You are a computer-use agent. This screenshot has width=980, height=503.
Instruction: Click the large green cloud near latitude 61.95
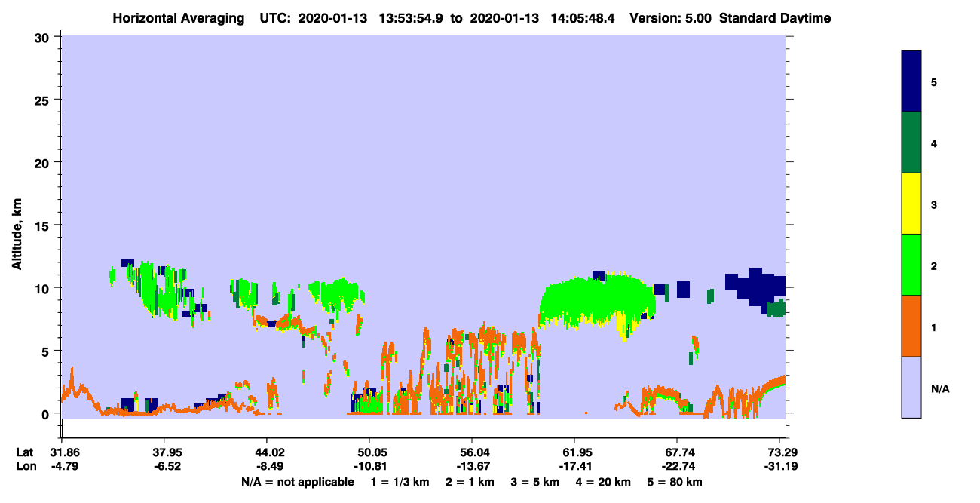click(x=596, y=300)
